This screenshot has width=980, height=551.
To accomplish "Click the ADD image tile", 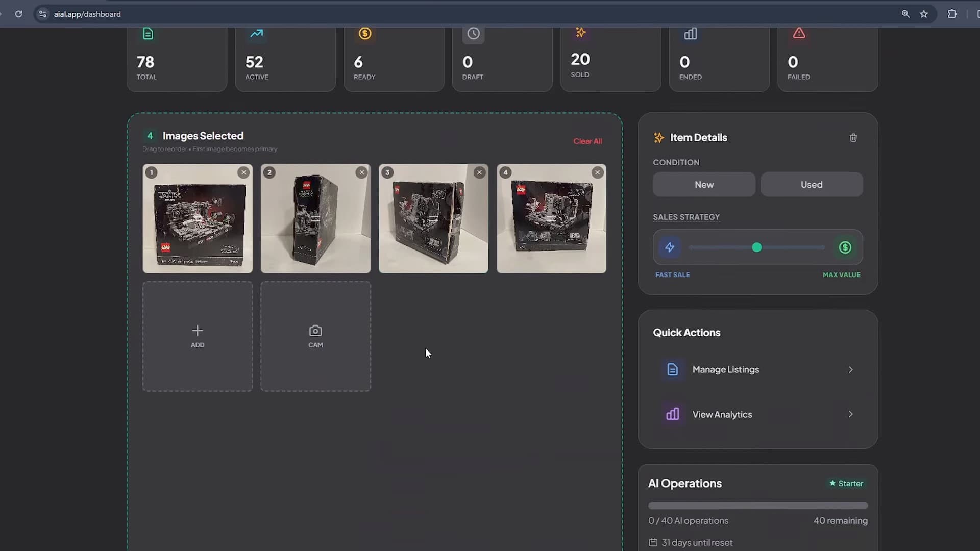I will click(x=198, y=336).
